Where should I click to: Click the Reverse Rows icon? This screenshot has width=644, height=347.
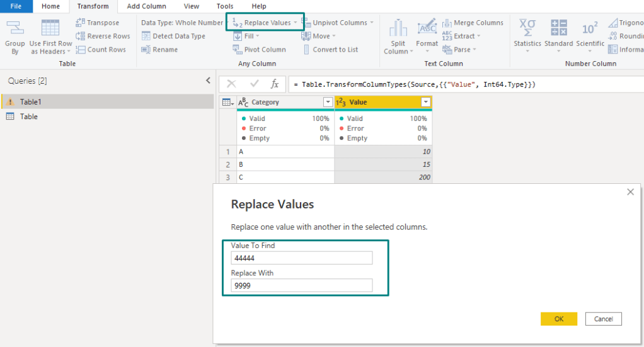point(80,37)
